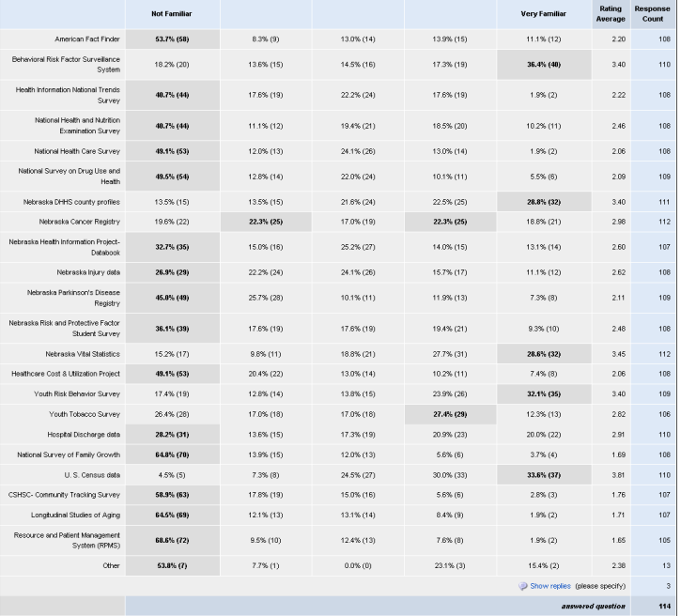Click the answered question label
This screenshot has width=681, height=616.
tap(594, 606)
